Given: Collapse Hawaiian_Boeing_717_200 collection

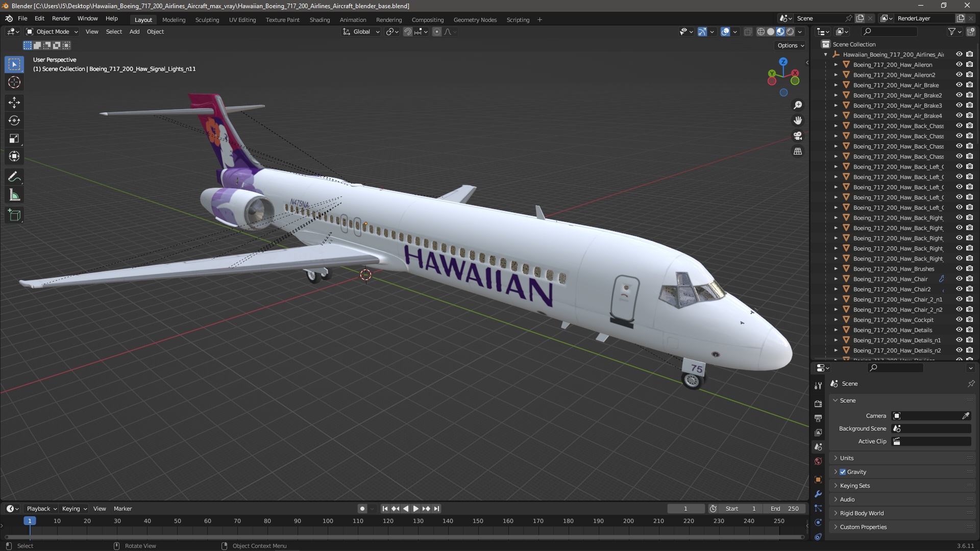Looking at the screenshot, I should click(x=826, y=55).
